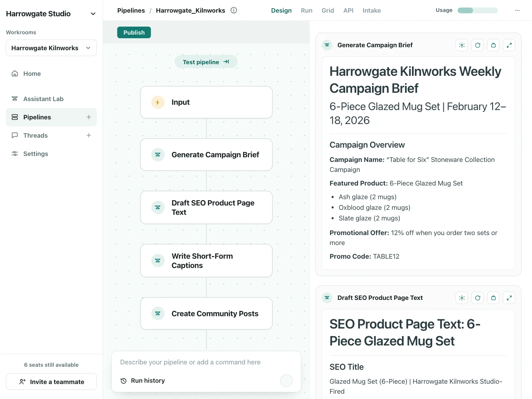The height and width of the screenshot is (399, 532).
Task: Publish the pipeline
Action: pos(134,32)
